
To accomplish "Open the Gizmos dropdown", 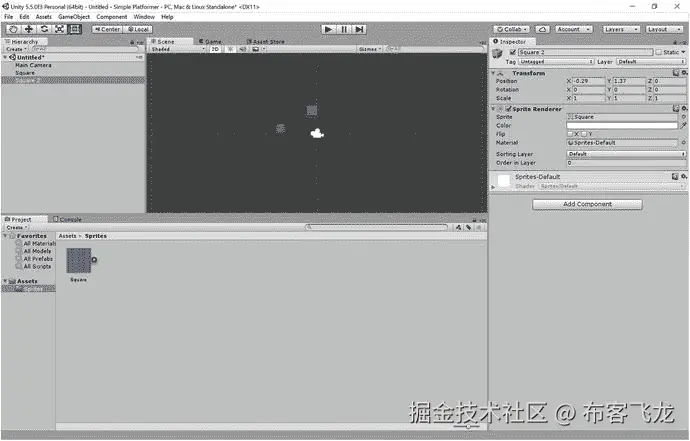I will click(370, 49).
